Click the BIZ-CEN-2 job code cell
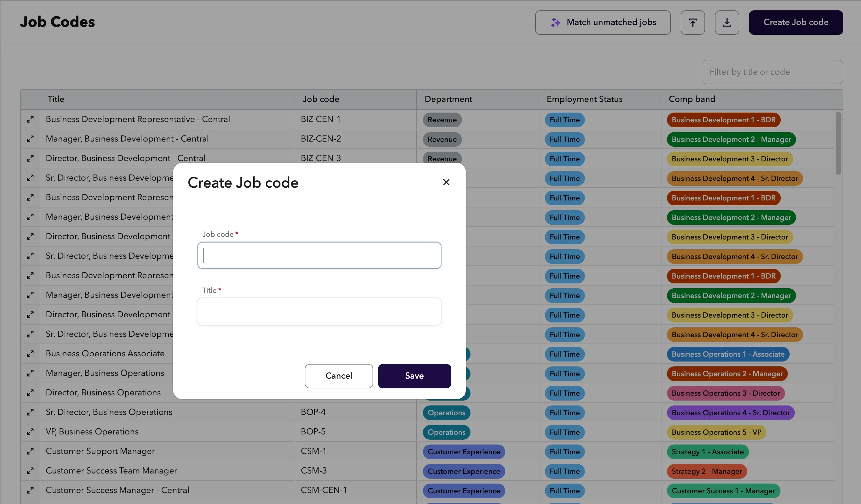This screenshot has width=861, height=504. pos(355,139)
